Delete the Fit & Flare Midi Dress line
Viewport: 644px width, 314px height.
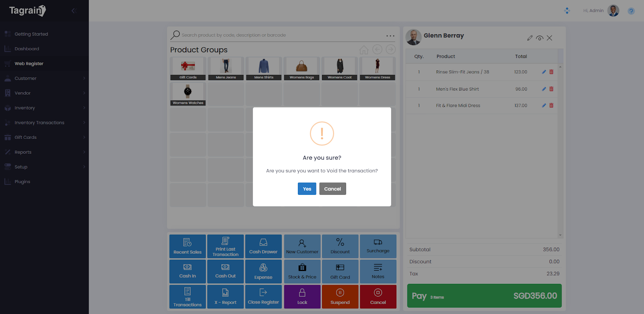[551, 105]
